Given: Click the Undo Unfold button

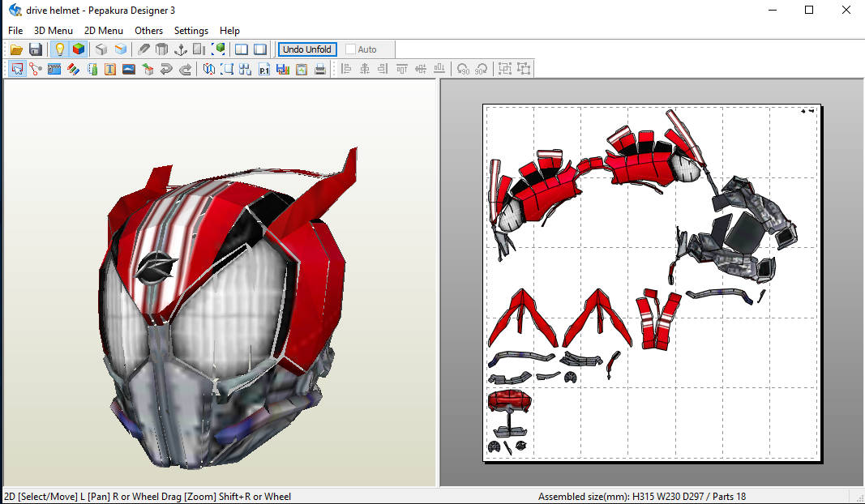Looking at the screenshot, I should tap(307, 49).
